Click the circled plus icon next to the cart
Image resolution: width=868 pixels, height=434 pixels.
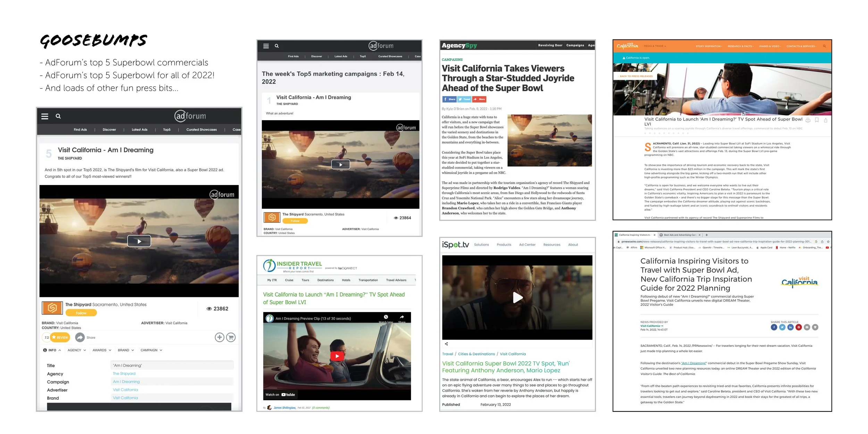pyautogui.click(x=219, y=337)
